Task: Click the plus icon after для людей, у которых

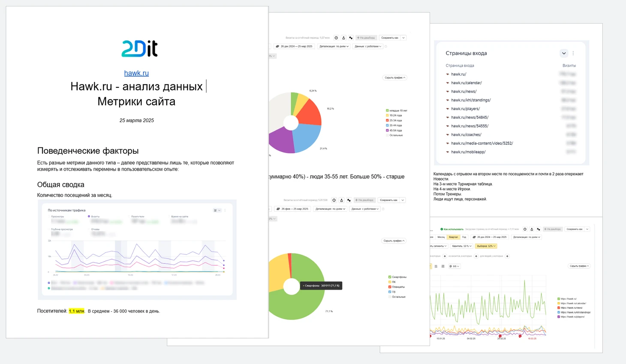Action: (507, 256)
